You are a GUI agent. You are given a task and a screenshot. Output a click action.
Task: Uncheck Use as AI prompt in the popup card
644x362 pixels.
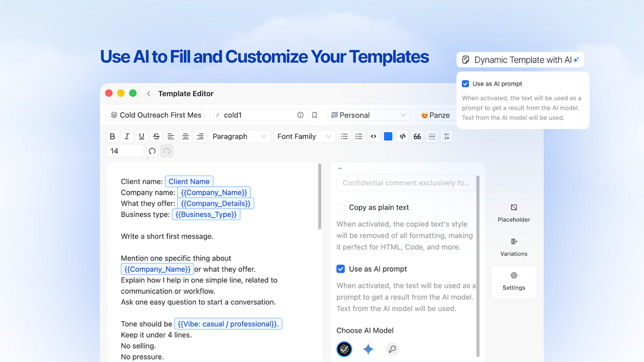tap(465, 84)
